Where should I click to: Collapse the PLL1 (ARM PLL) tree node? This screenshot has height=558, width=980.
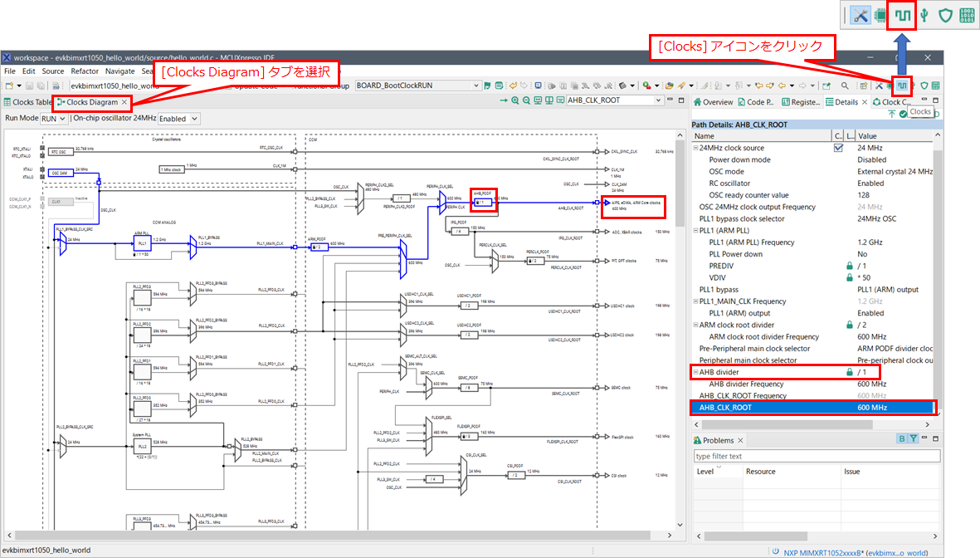tap(695, 231)
